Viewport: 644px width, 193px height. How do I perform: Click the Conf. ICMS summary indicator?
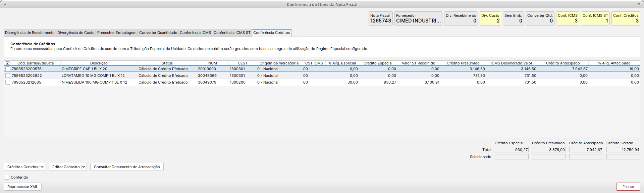568,18
